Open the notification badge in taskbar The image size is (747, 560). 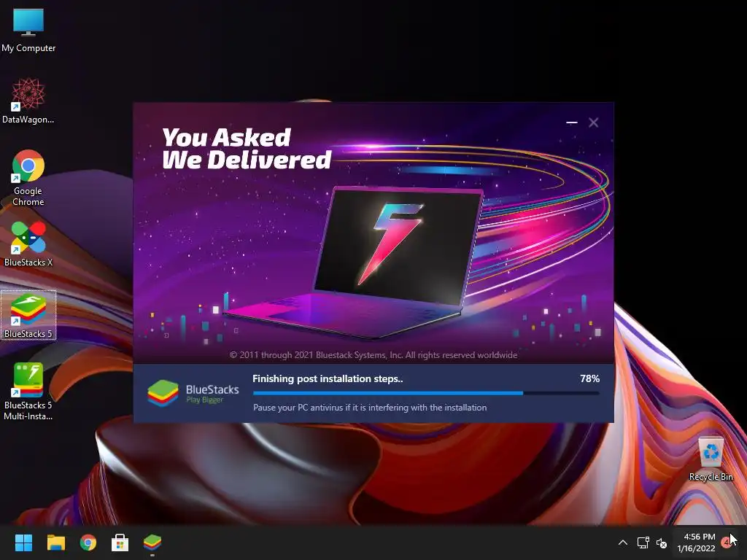727,542
